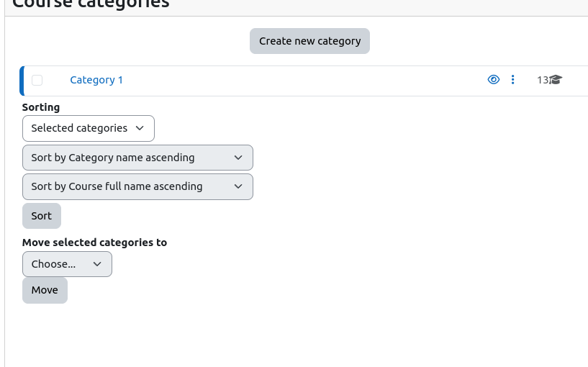This screenshot has width=588, height=367.
Task: Open the Choose... destination dropdown
Action: tap(67, 264)
